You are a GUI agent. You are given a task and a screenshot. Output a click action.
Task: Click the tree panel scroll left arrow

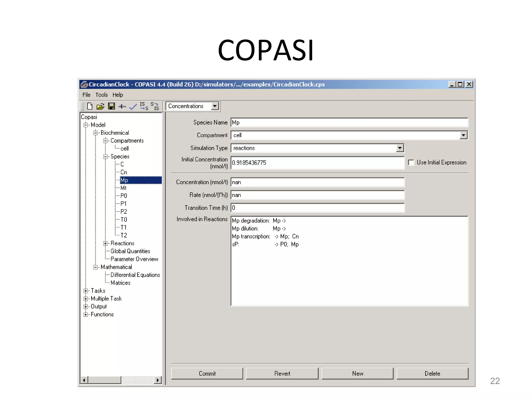pyautogui.click(x=84, y=380)
